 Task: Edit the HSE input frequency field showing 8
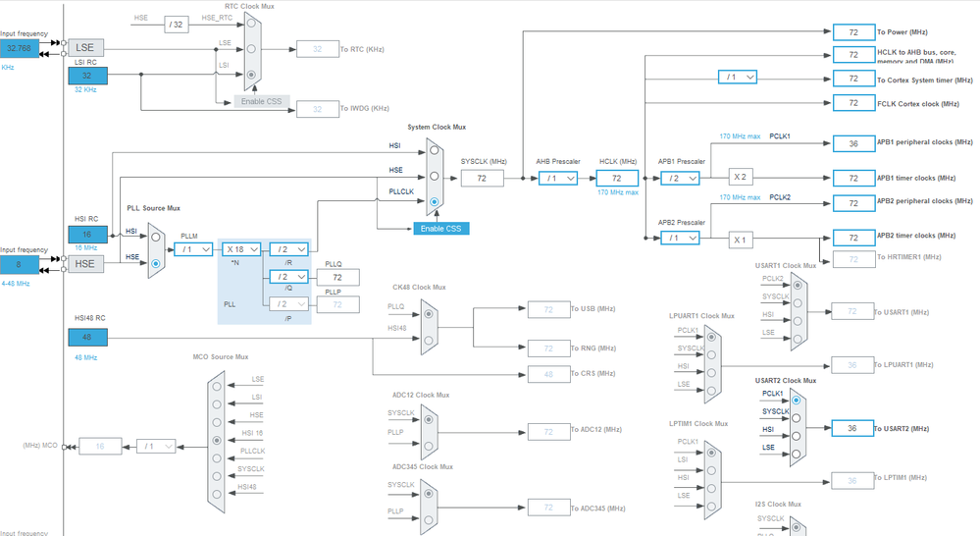tap(20, 264)
